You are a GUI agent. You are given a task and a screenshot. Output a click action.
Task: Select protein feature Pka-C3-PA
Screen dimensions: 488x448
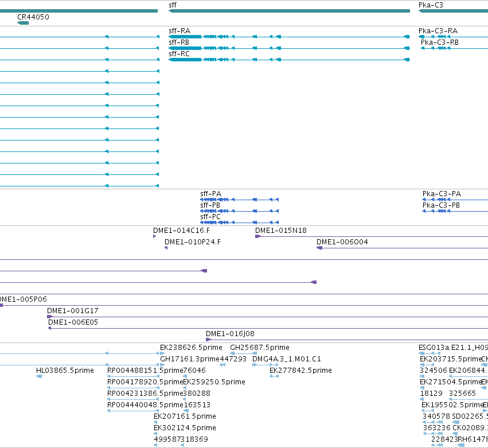point(455,200)
